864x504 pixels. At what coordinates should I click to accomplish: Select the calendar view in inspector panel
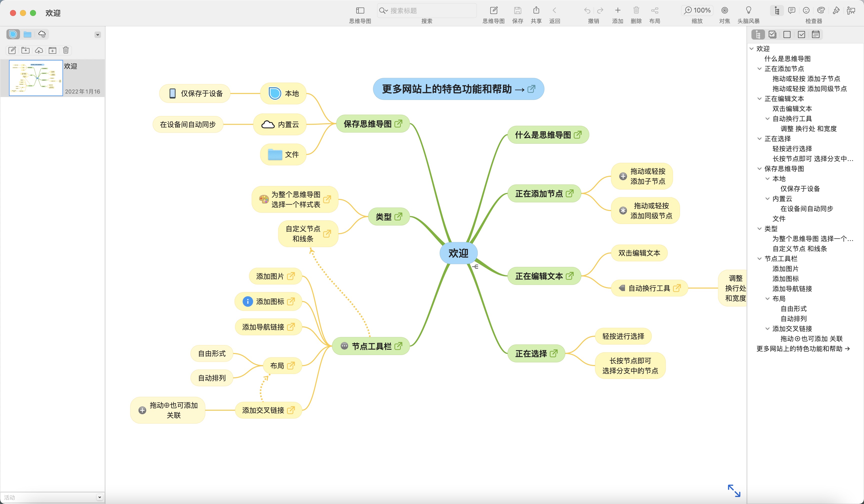(x=816, y=35)
